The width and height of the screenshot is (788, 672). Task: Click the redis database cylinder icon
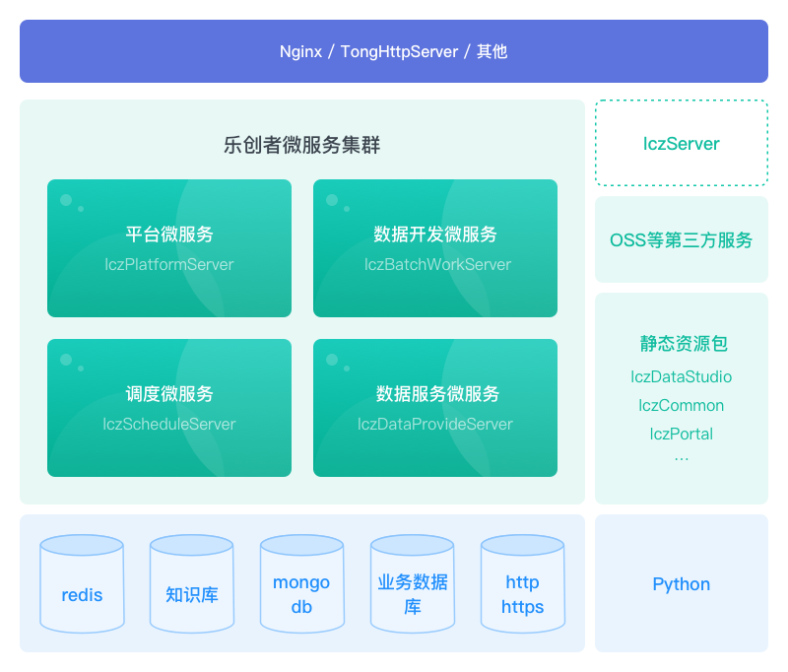point(82,584)
